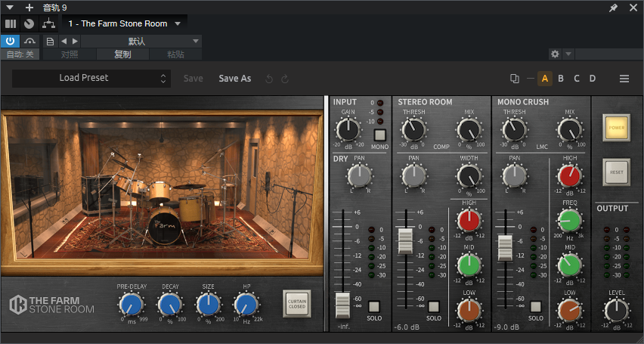Expand arrow next to gear icon
The height and width of the screenshot is (344, 644).
tap(568, 54)
